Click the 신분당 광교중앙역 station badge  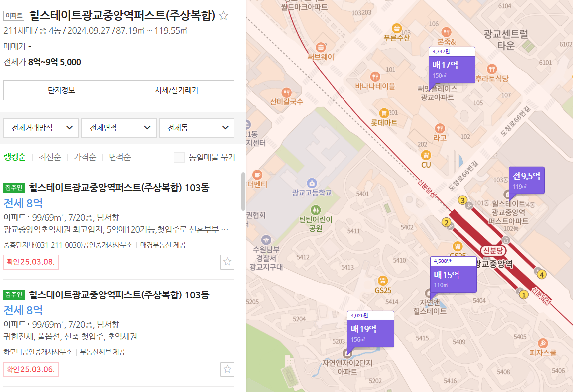click(x=493, y=251)
